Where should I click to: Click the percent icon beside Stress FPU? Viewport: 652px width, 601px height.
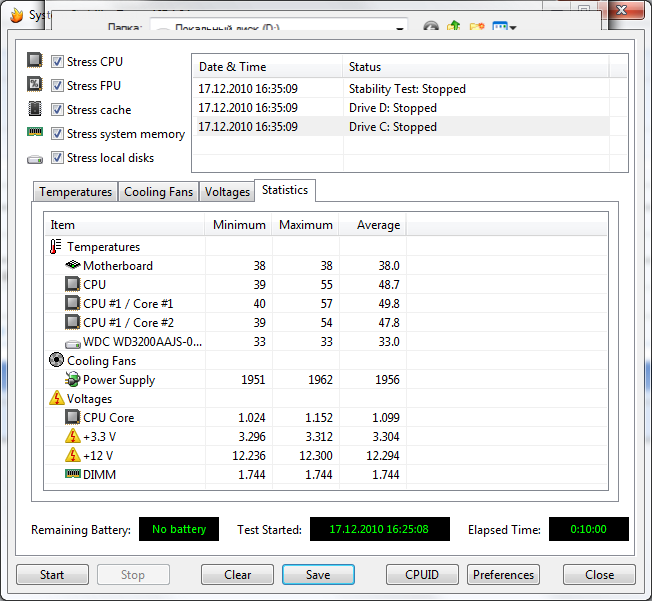(x=35, y=84)
